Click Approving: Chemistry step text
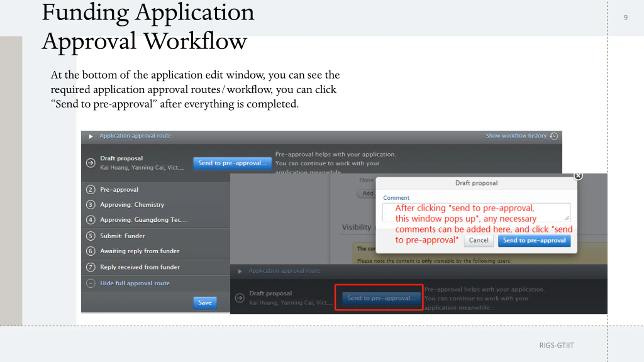644x362 pixels. tap(132, 205)
